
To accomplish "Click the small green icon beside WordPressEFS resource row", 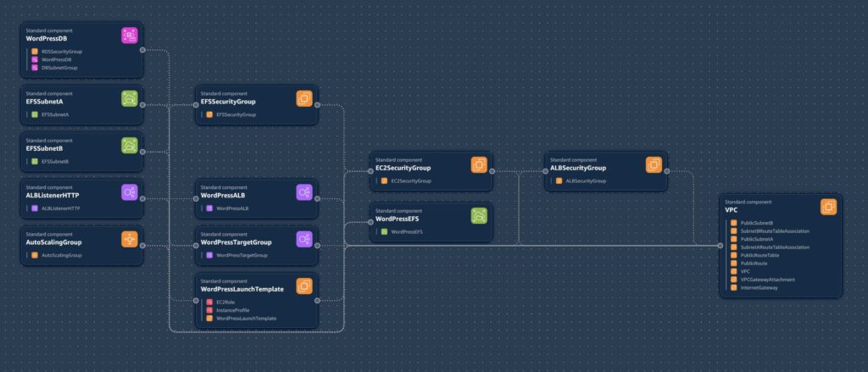I will click(x=384, y=232).
